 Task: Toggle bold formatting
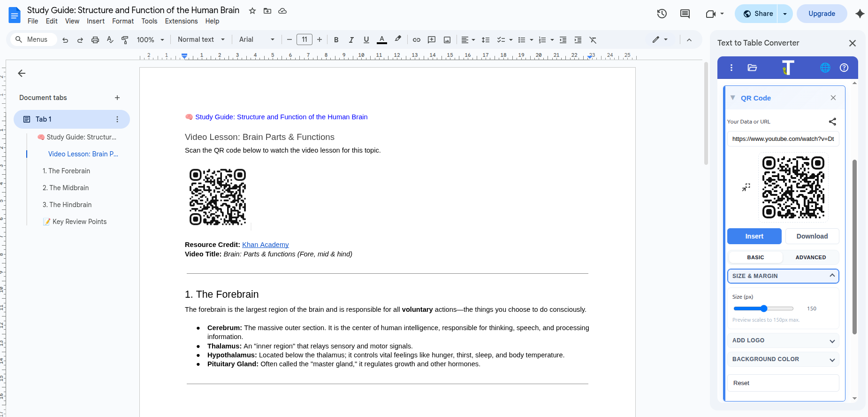pos(336,40)
